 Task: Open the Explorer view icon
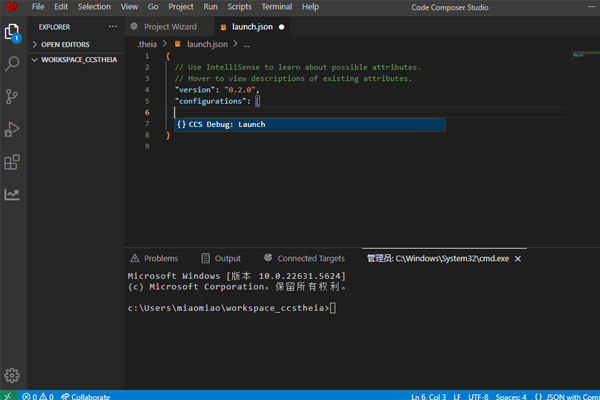[x=12, y=32]
